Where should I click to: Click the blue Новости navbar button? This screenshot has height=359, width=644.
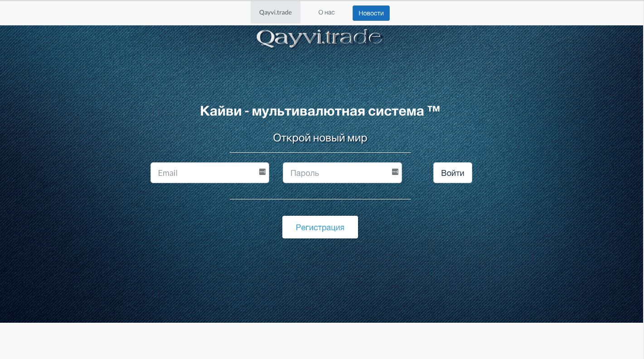coord(371,13)
